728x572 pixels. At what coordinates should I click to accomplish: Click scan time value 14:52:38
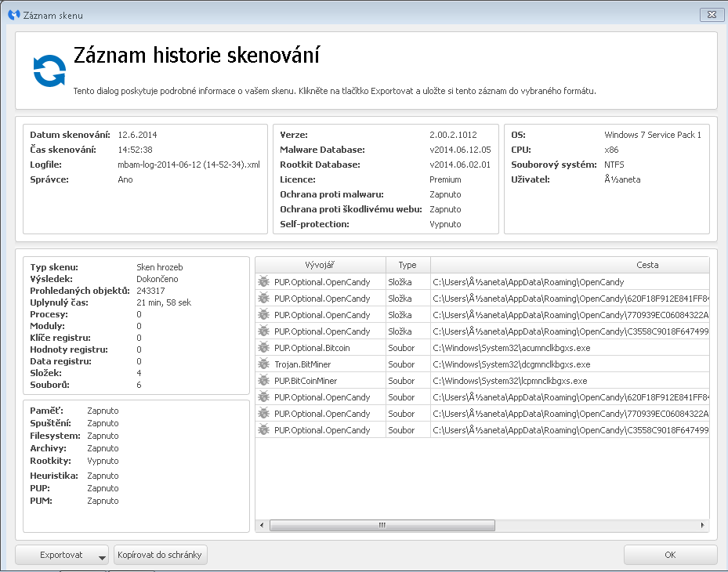[135, 150]
